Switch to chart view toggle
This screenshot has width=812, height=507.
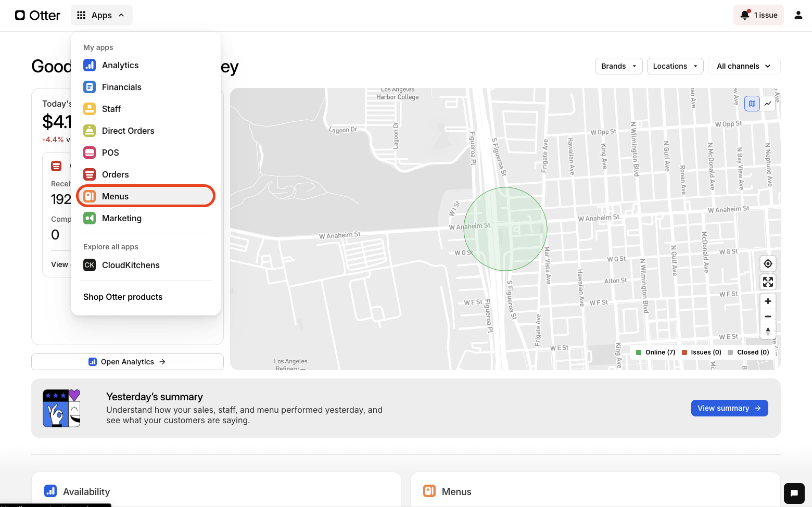pos(768,104)
